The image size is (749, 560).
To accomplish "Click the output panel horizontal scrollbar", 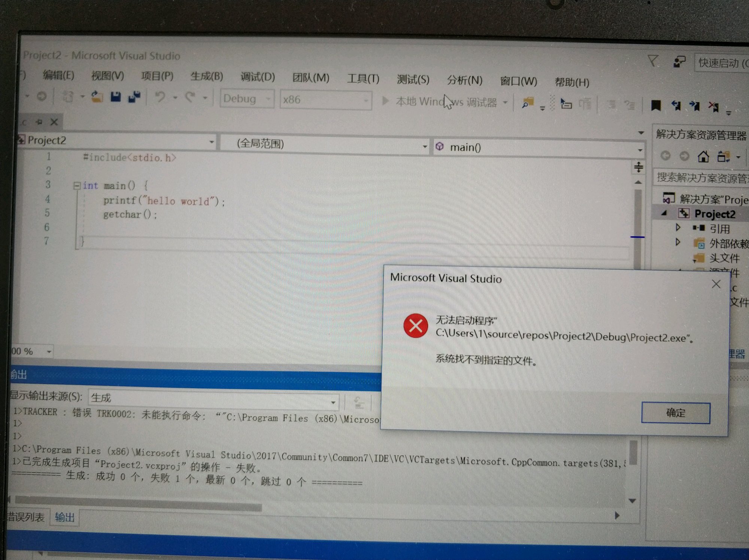I will coord(139,504).
